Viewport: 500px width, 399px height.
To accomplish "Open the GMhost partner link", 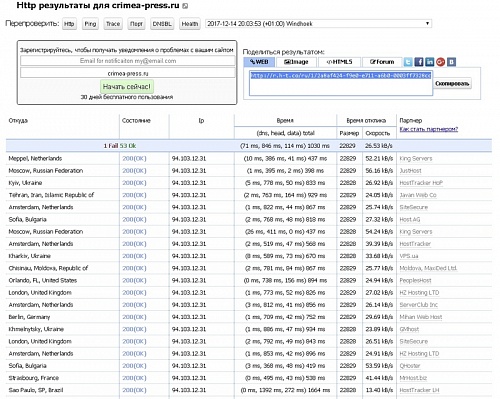I will (409, 329).
